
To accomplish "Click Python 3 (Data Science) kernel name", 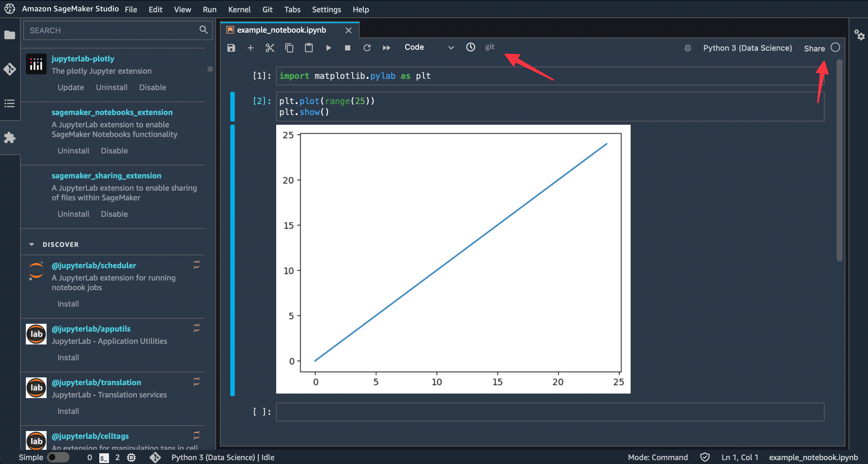I will click(747, 48).
